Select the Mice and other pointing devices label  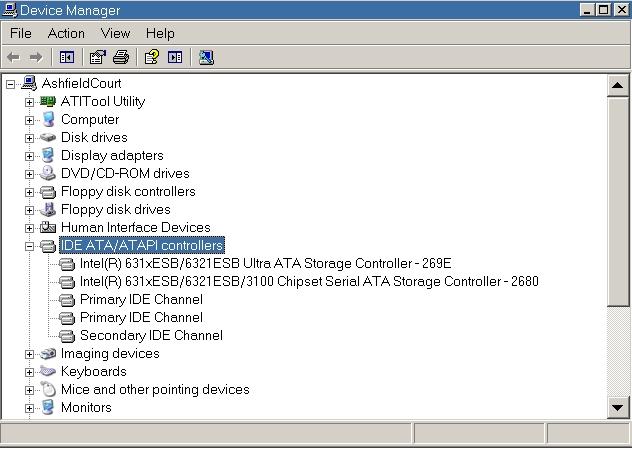(x=155, y=389)
